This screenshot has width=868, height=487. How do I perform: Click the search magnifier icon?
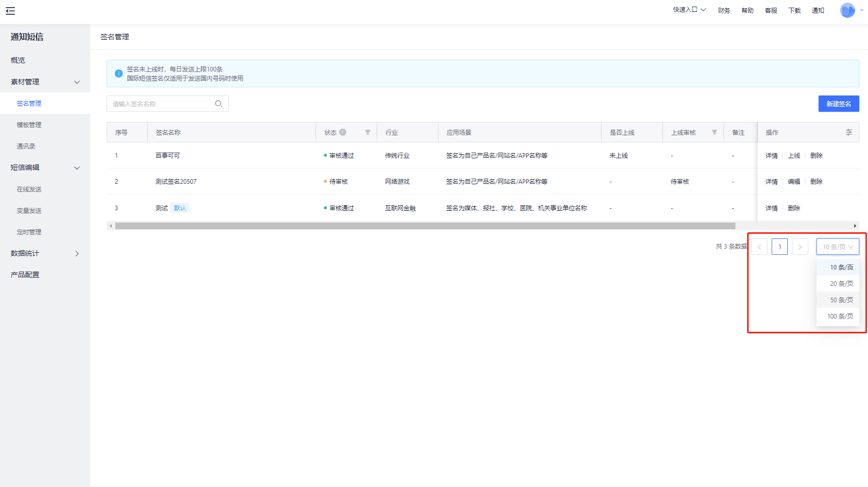(x=218, y=104)
